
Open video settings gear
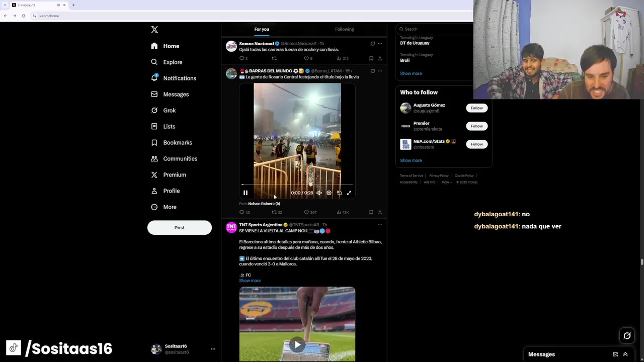(x=329, y=193)
